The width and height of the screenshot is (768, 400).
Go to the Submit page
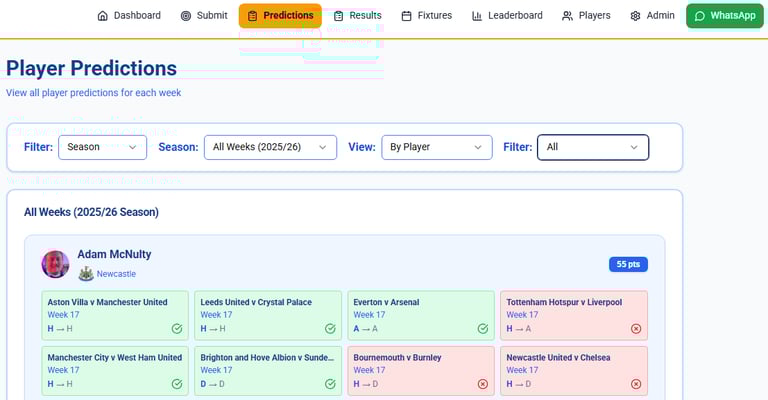[204, 16]
